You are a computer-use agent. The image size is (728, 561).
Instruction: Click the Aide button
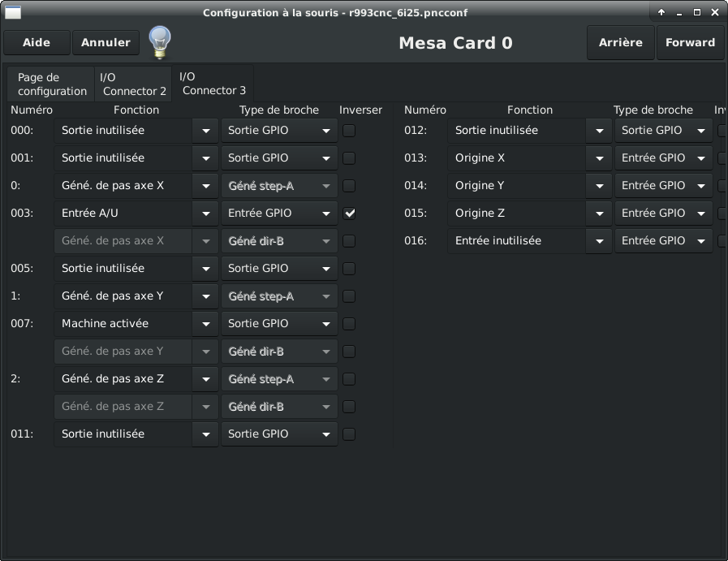coord(37,43)
